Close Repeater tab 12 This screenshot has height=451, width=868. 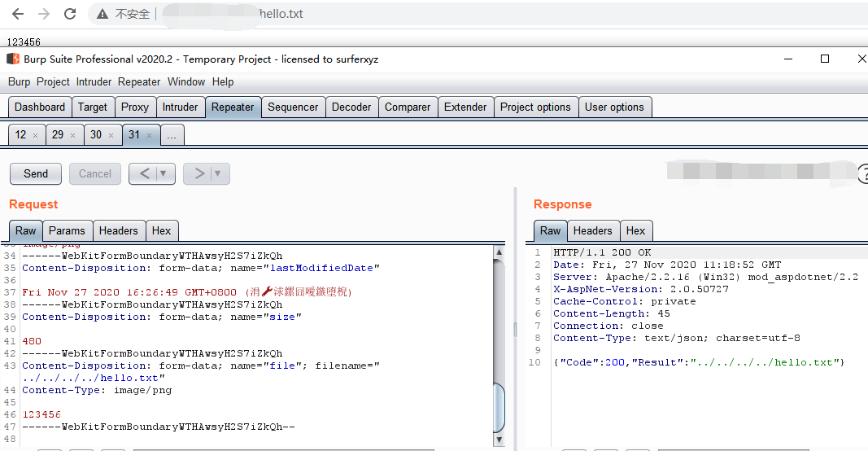tap(36, 135)
